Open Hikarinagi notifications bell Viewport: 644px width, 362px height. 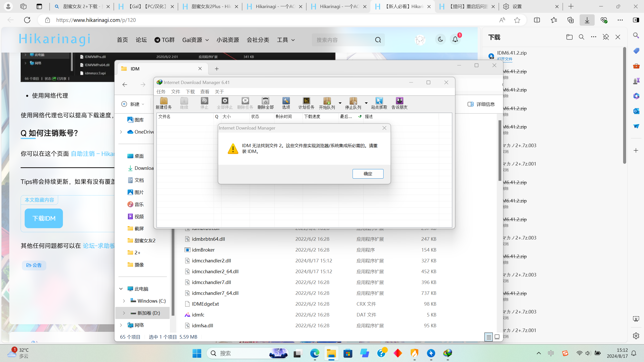(455, 39)
